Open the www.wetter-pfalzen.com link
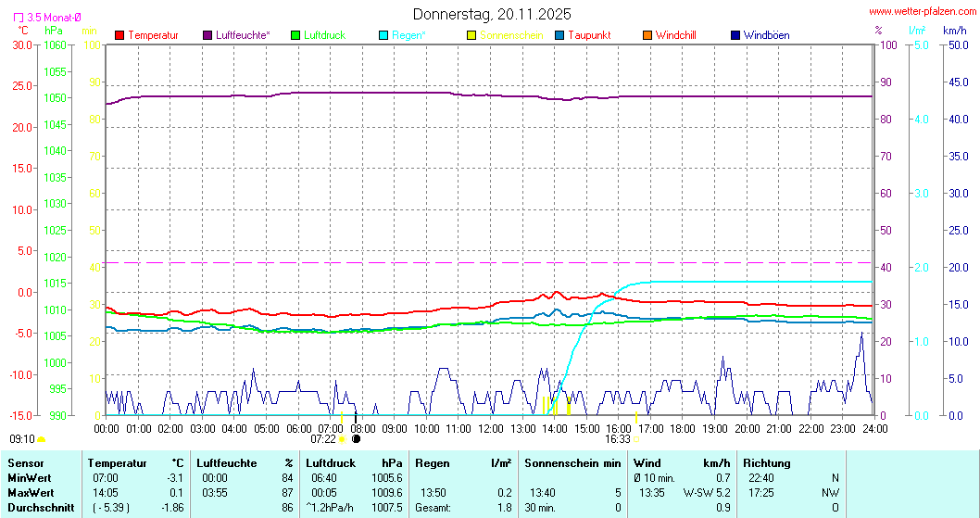The width and height of the screenshot is (980, 518). click(x=922, y=11)
